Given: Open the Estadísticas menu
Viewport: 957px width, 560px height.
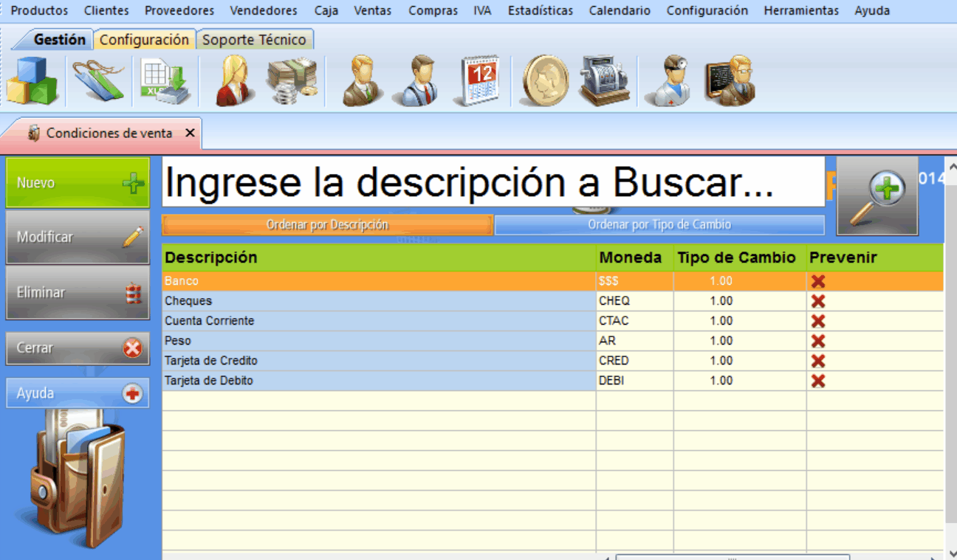Looking at the screenshot, I should pos(541,10).
